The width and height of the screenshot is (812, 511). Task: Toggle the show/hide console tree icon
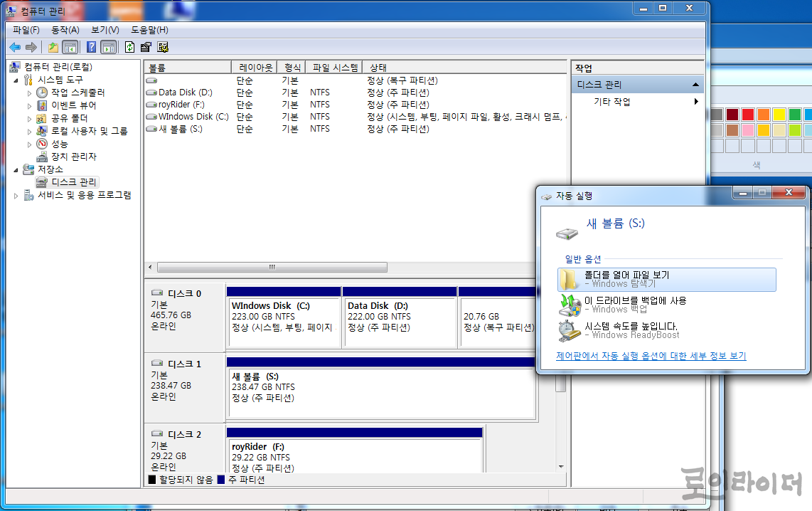[70, 47]
